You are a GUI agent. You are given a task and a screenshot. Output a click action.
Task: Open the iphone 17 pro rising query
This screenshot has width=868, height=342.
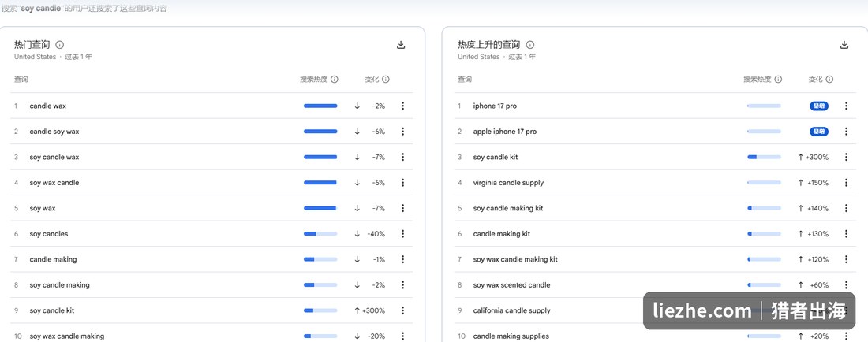495,106
